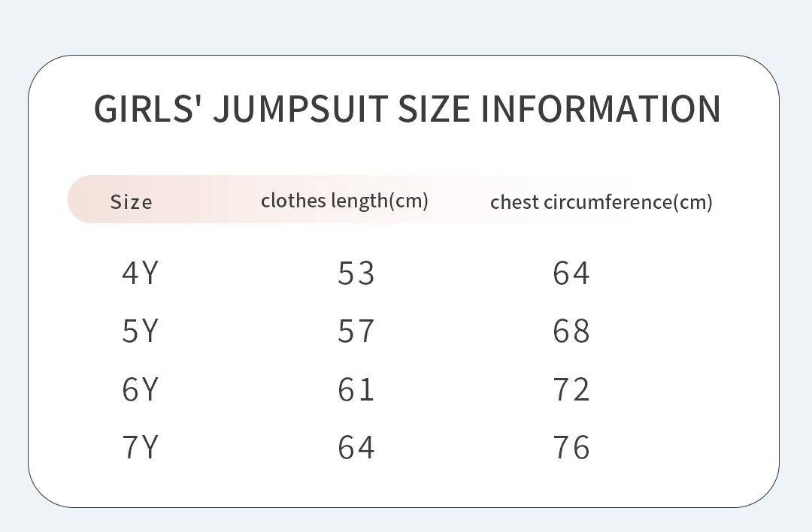Select chest circumference value 68 for 5Y
Image resolution: width=812 pixels, height=532 pixels.
(x=571, y=331)
